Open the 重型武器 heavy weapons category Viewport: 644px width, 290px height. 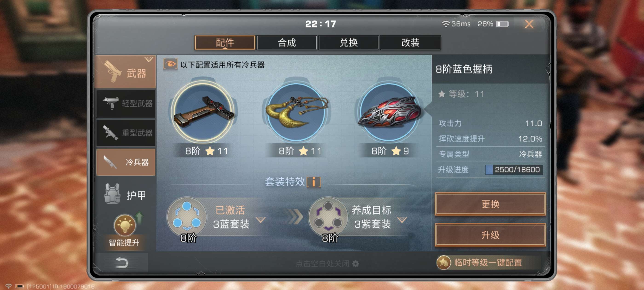point(126,133)
